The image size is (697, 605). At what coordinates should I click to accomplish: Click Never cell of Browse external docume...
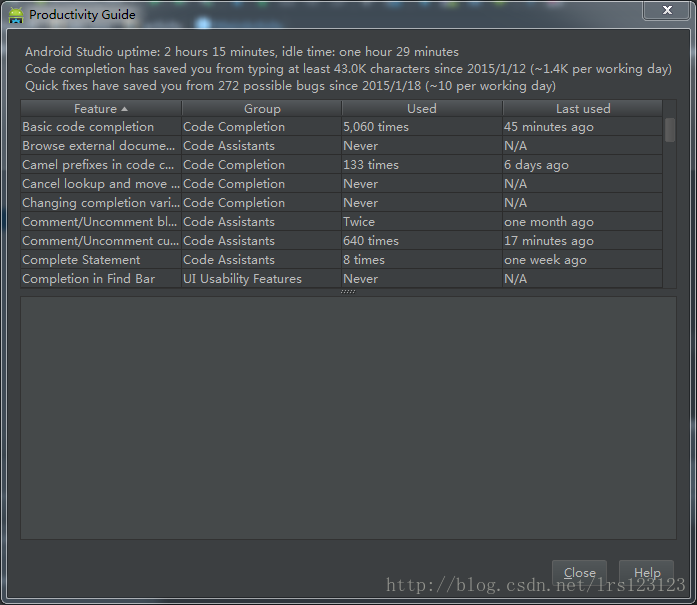422,146
